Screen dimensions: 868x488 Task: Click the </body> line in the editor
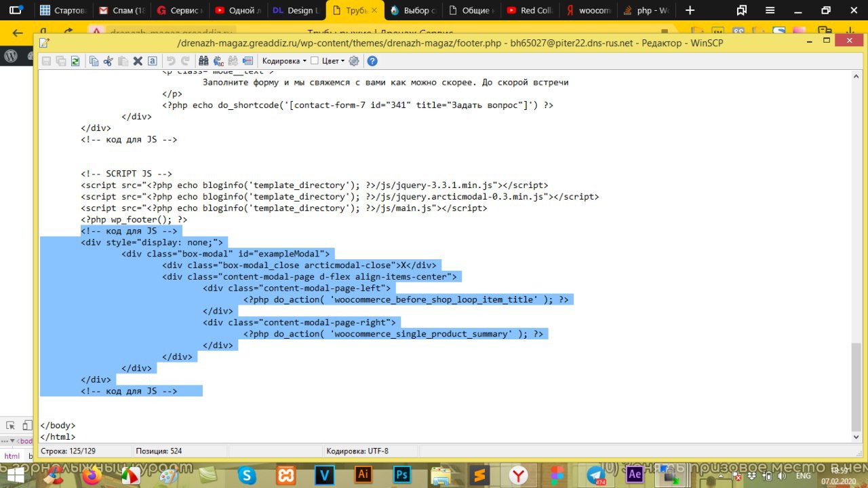[58, 426]
